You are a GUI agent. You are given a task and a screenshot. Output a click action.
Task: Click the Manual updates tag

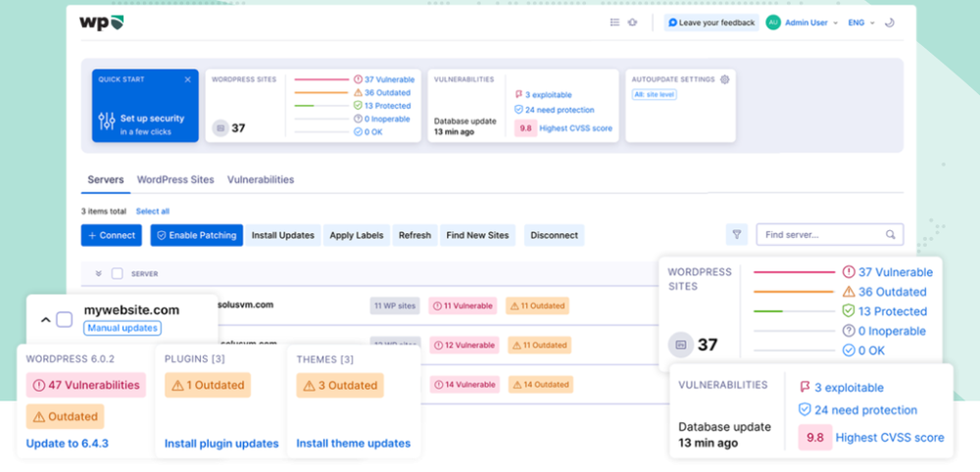click(x=122, y=328)
